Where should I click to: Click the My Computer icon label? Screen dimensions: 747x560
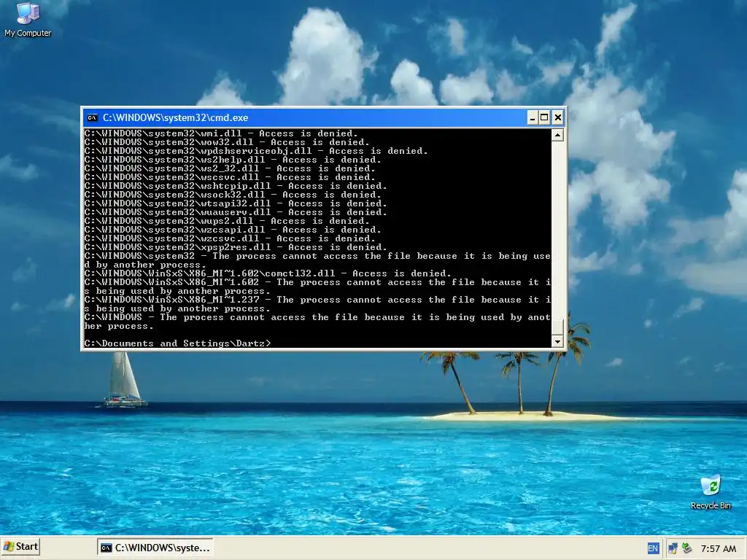coord(28,33)
